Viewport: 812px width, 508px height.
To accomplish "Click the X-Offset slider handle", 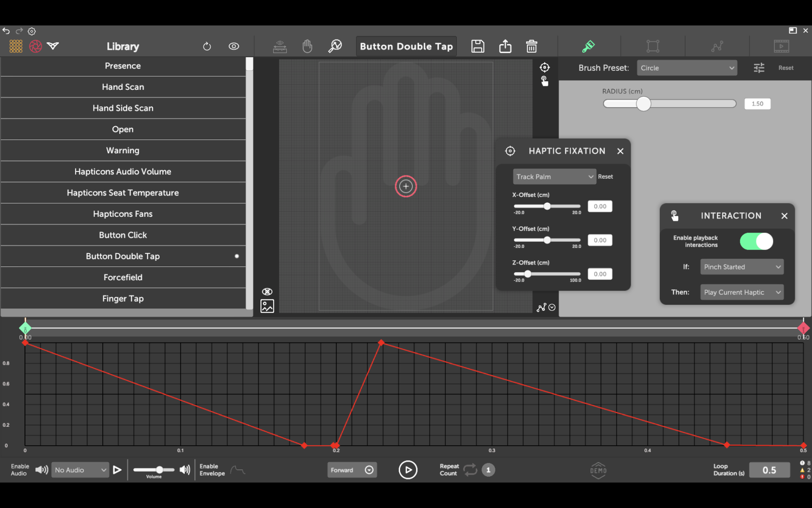I will 547,206.
